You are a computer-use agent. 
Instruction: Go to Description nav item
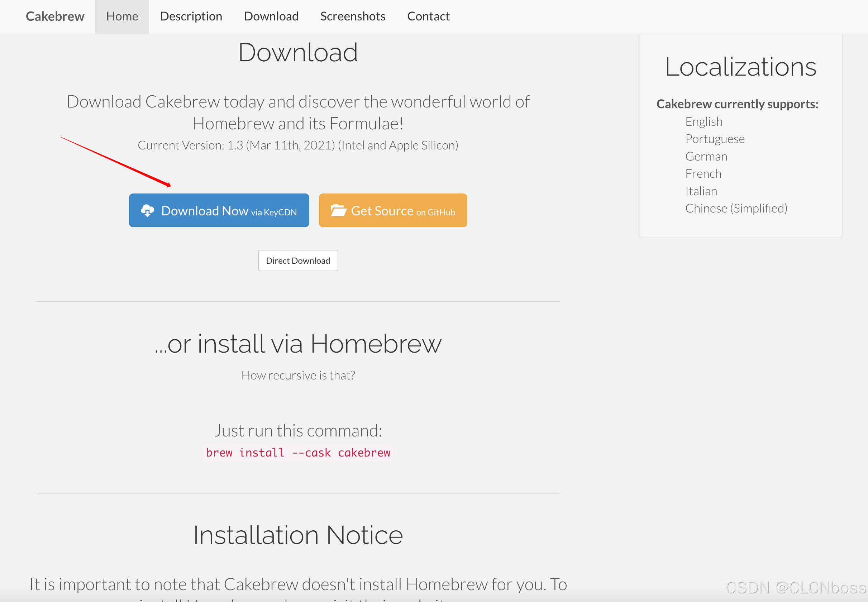click(191, 16)
